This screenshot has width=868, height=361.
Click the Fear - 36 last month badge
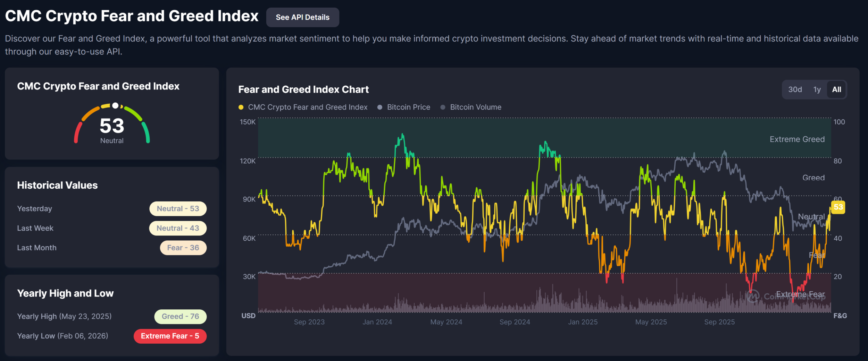click(x=183, y=248)
